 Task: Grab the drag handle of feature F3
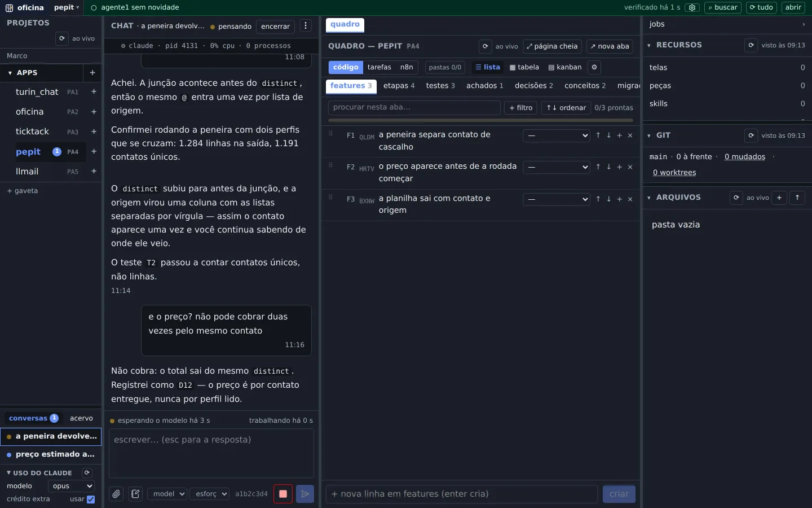(331, 198)
